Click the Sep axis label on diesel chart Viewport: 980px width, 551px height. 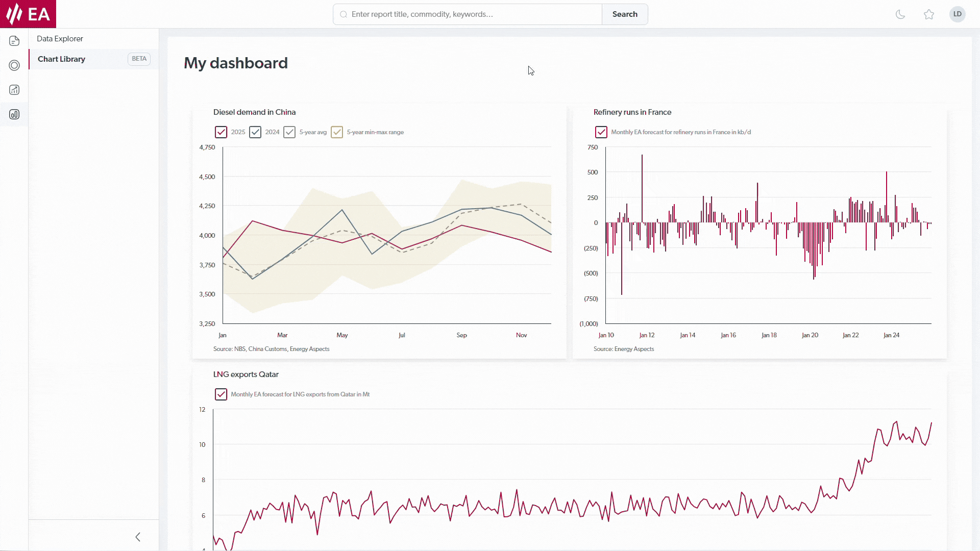[461, 335]
